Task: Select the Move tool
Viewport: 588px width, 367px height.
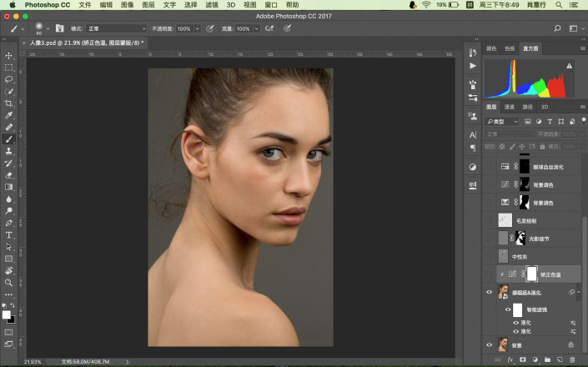Action: coord(9,55)
